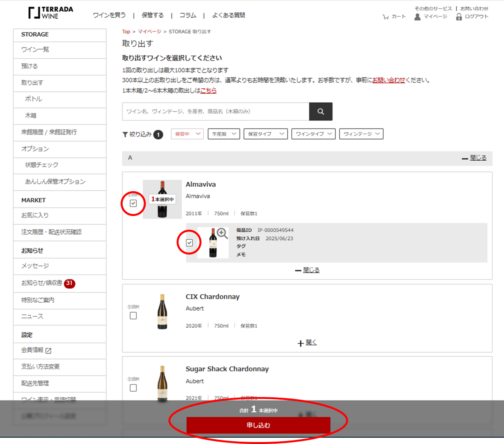
Task: Open the 保管する menu
Action: (152, 15)
